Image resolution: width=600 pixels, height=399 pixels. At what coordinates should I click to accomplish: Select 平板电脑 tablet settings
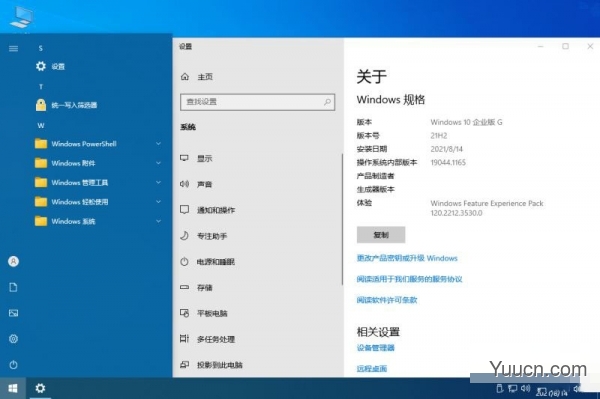click(x=204, y=313)
